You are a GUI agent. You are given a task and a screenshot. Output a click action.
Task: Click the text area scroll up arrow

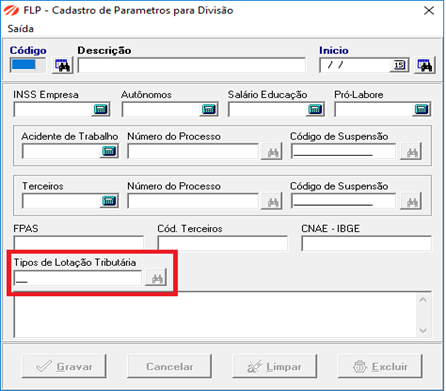click(x=423, y=300)
